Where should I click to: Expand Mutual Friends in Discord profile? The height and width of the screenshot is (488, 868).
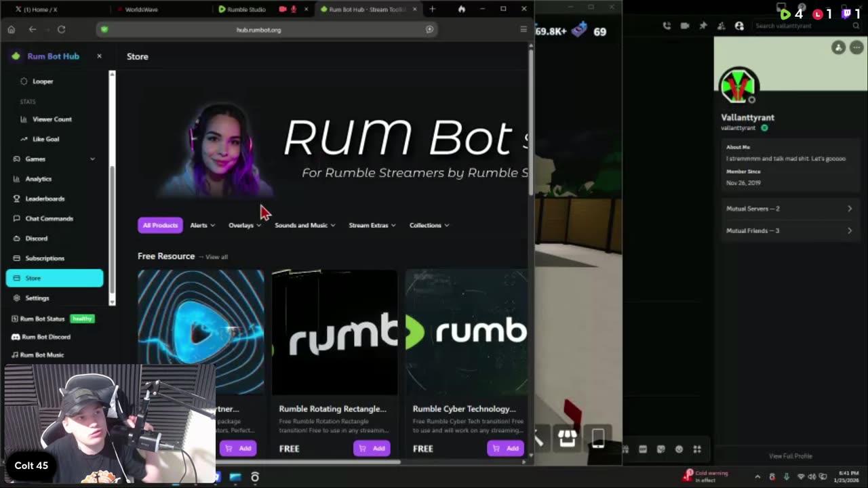coord(789,230)
